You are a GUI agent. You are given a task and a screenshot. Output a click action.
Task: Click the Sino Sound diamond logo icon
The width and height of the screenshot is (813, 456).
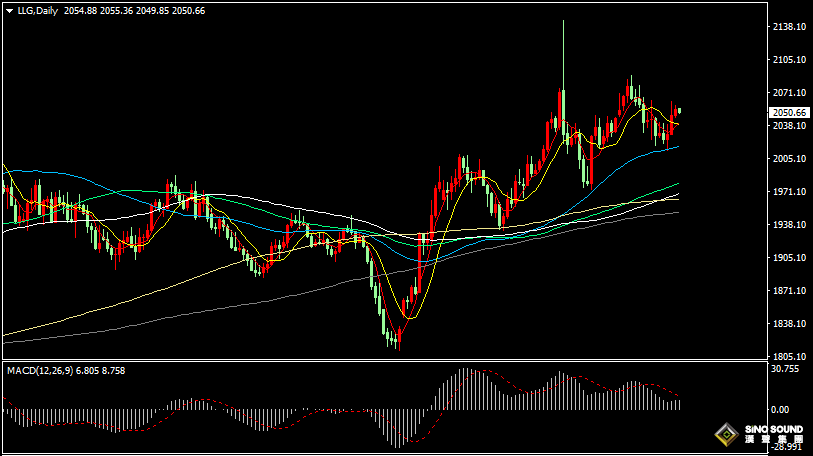point(726,435)
